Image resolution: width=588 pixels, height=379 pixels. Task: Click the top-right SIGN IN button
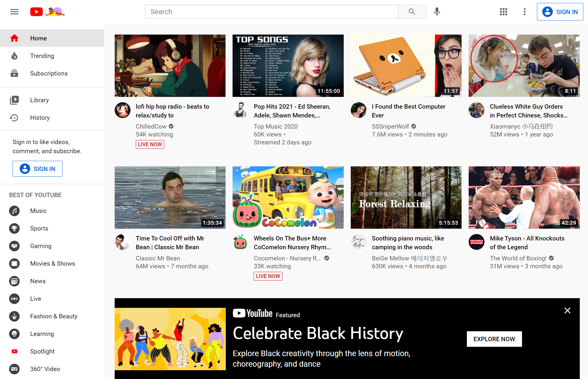pyautogui.click(x=560, y=12)
